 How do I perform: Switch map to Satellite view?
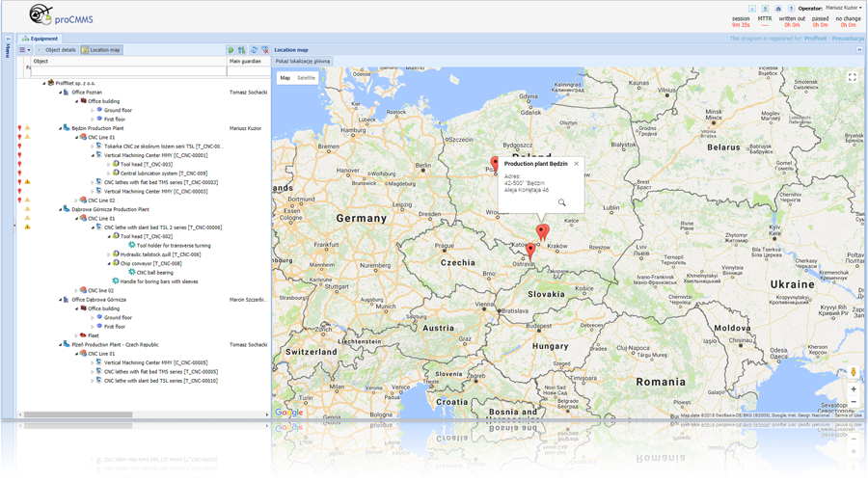[x=306, y=78]
